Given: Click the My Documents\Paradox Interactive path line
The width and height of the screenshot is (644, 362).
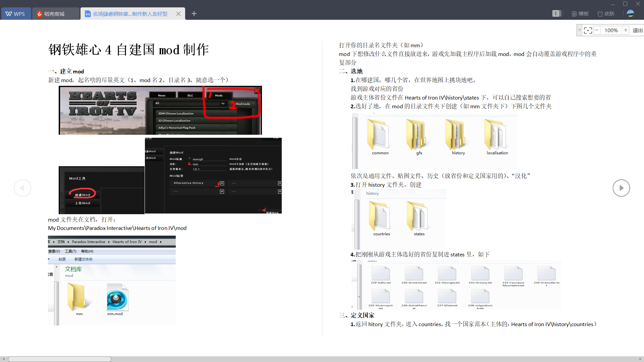Looking at the screenshot, I should click(117, 228).
